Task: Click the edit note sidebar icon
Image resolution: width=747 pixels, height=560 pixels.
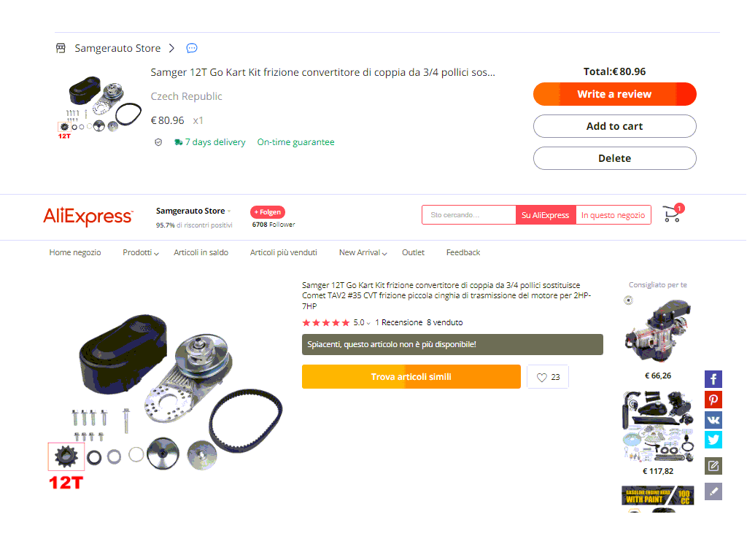Action: coord(713,466)
